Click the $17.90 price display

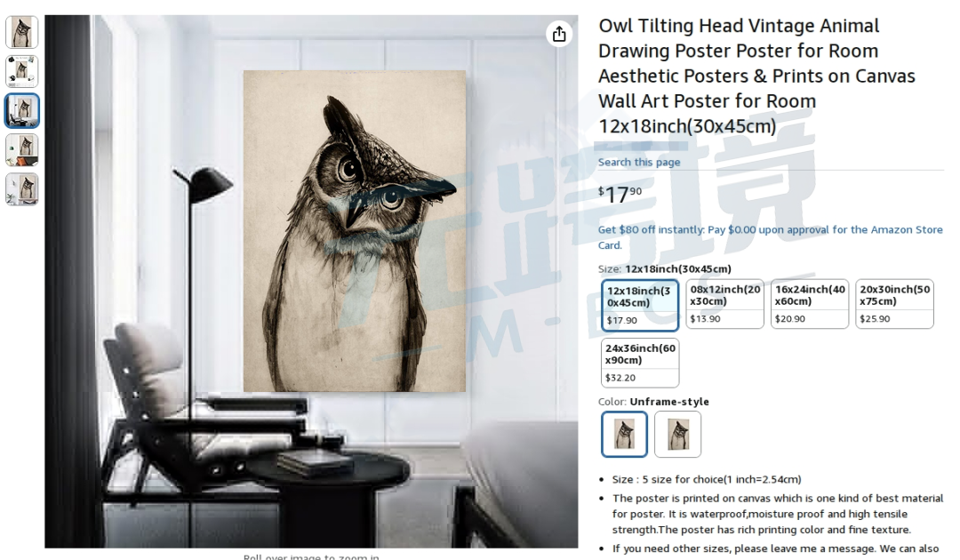click(620, 195)
